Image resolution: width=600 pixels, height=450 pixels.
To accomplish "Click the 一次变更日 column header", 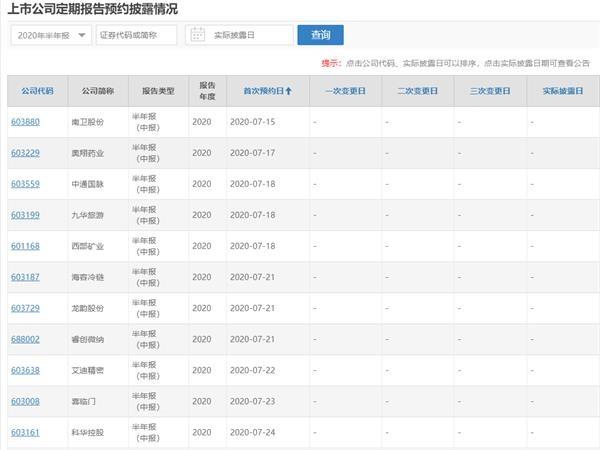I will 345,91.
